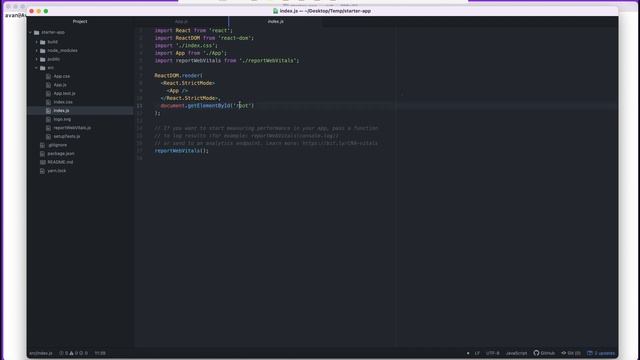Click the setupTests.js file icon
The height and width of the screenshot is (360, 640).
pos(49,136)
